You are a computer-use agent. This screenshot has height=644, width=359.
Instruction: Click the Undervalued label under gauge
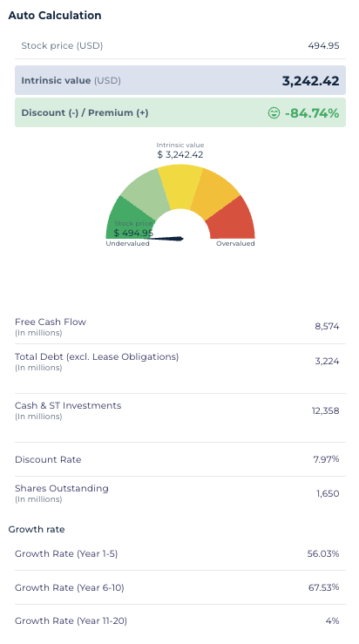(x=128, y=243)
